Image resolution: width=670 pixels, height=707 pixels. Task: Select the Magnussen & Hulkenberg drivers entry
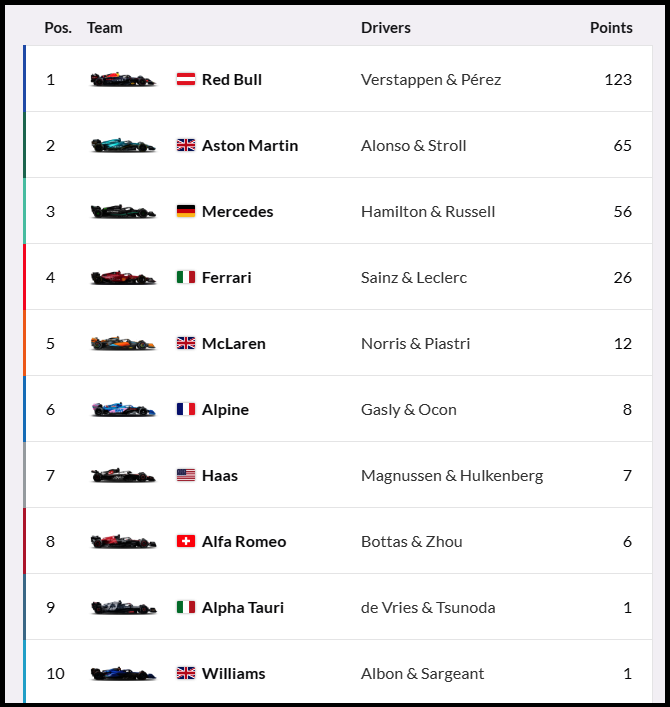click(451, 475)
